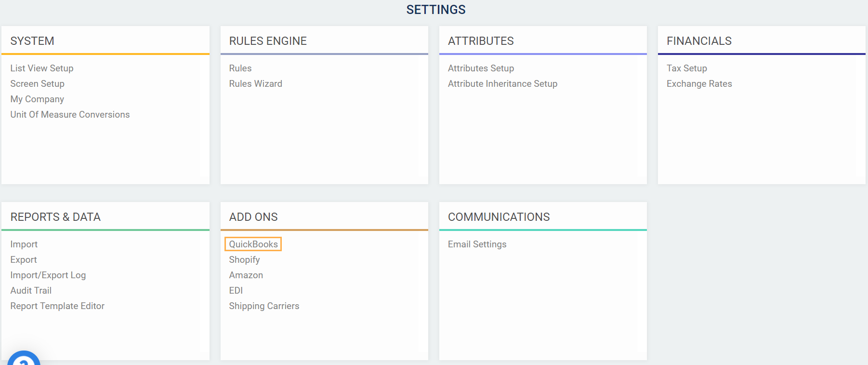View Exchange Rates settings
This screenshot has height=365, width=868.
(699, 84)
